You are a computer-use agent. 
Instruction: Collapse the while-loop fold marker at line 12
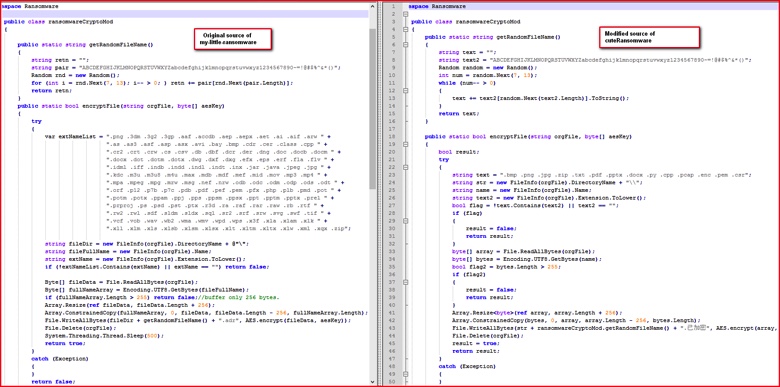(405, 91)
